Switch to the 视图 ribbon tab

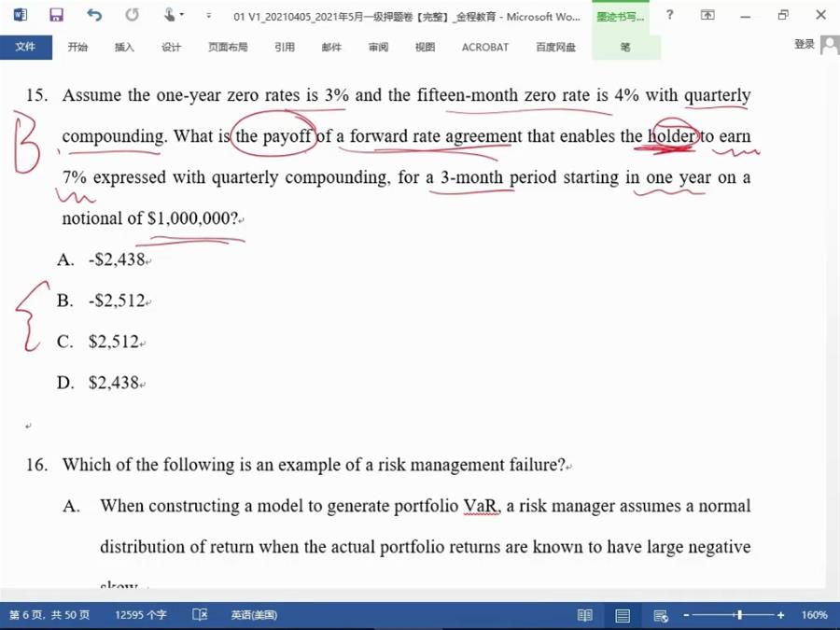pyautogui.click(x=425, y=48)
